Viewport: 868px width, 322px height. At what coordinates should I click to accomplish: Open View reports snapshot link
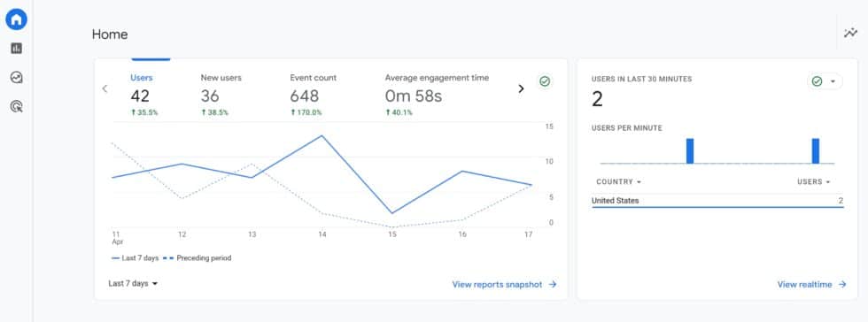click(x=504, y=284)
